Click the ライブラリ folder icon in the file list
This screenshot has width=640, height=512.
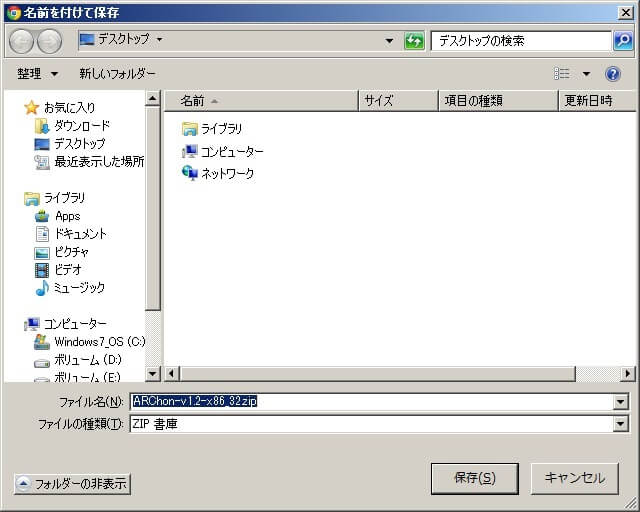pyautogui.click(x=189, y=129)
